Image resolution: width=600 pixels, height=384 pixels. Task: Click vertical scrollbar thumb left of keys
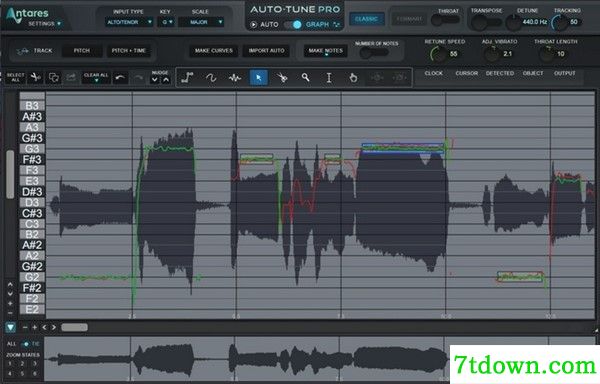10,174
